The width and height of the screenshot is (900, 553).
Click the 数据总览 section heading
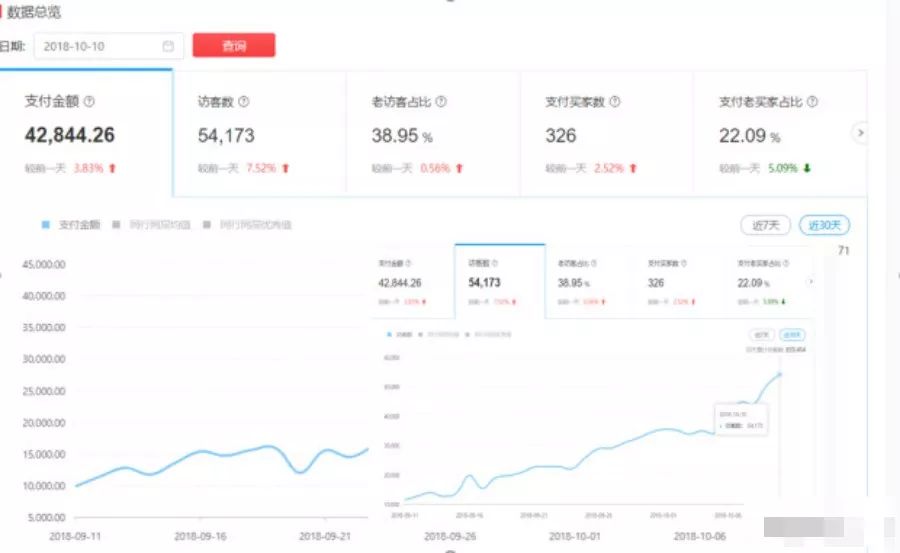(x=33, y=12)
